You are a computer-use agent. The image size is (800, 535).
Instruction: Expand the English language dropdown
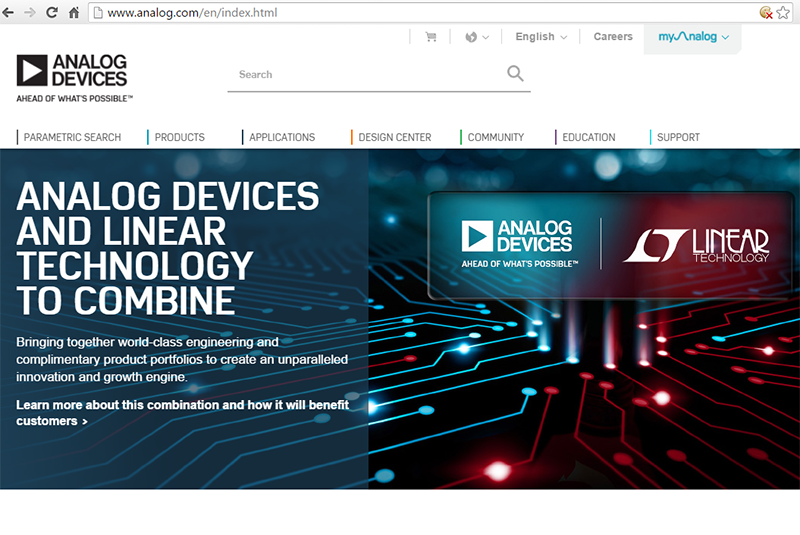click(541, 37)
